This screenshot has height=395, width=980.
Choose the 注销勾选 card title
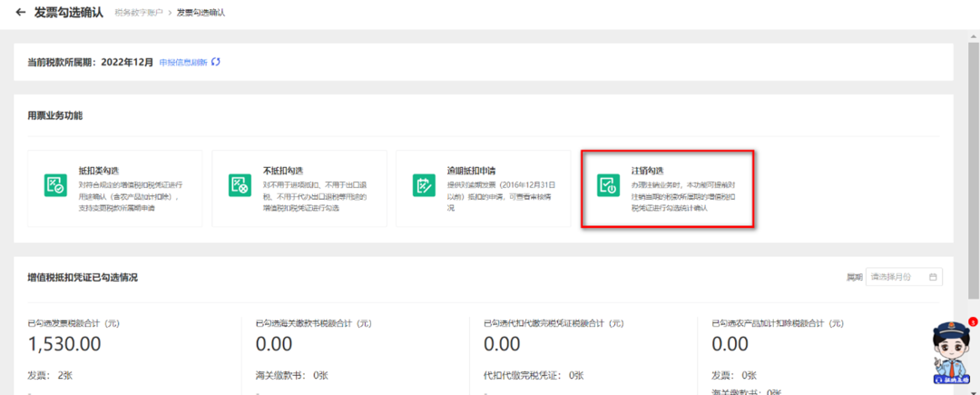(x=647, y=171)
